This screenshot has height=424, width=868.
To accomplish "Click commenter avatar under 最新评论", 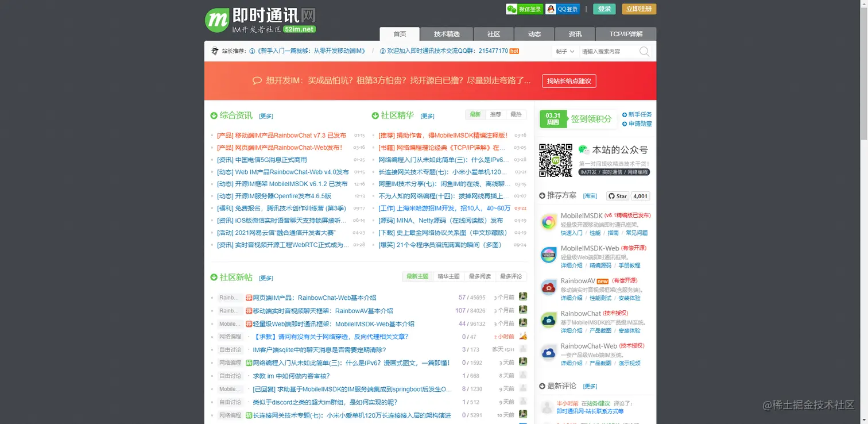I will point(547,407).
